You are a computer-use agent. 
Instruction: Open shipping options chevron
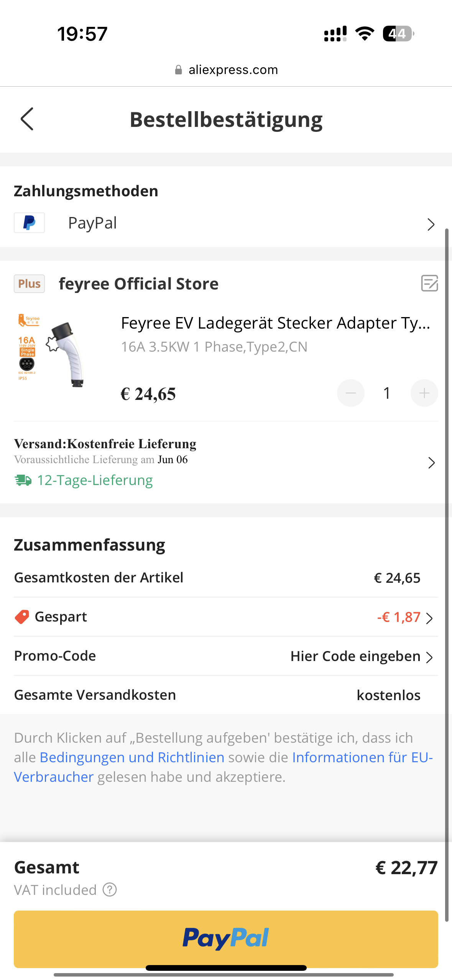tap(431, 463)
